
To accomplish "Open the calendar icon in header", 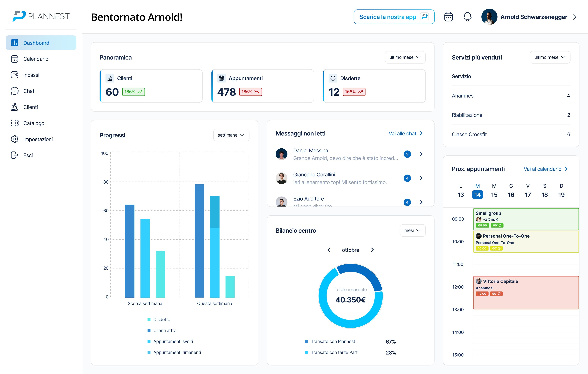I will click(x=448, y=17).
